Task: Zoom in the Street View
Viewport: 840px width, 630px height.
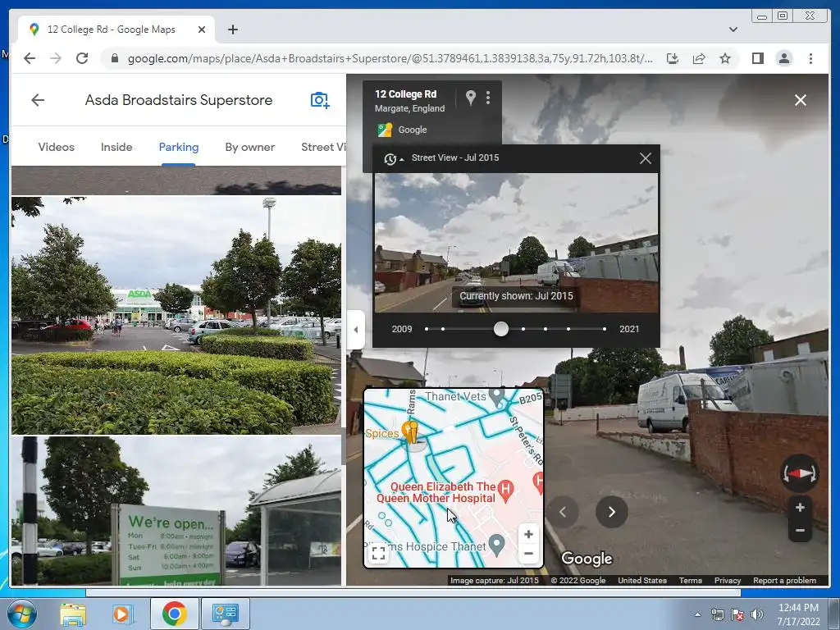Action: pyautogui.click(x=799, y=507)
